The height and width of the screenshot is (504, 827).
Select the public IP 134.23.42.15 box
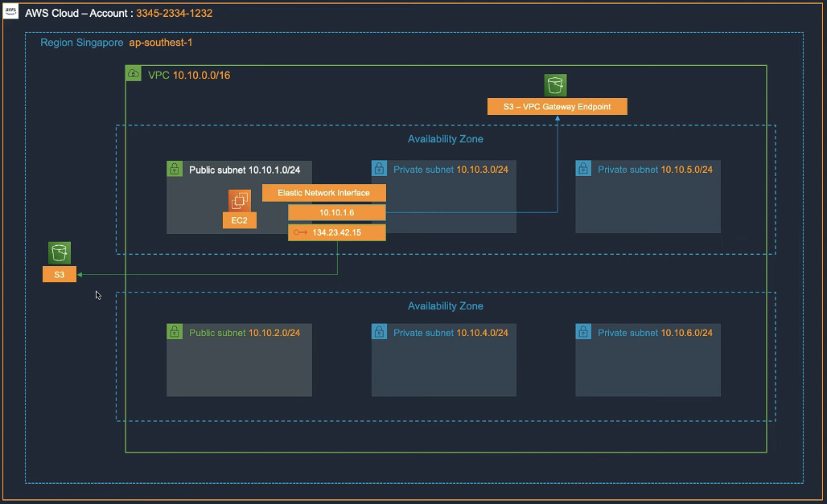coord(337,232)
